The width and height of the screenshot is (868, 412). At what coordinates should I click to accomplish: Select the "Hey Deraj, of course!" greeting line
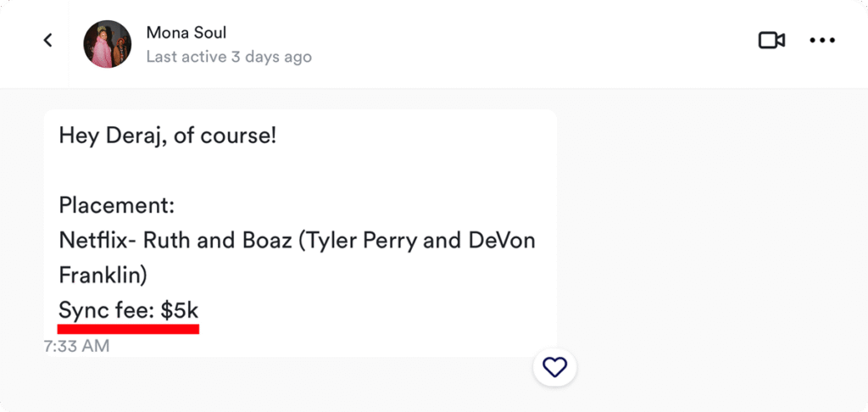(x=167, y=135)
